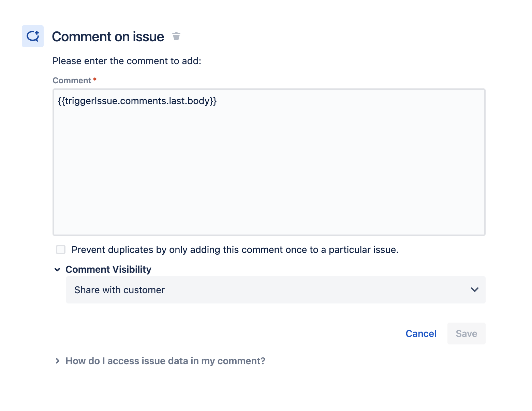The image size is (532, 411).
Task: Click the Comment Visibility heading
Action: [x=108, y=270]
